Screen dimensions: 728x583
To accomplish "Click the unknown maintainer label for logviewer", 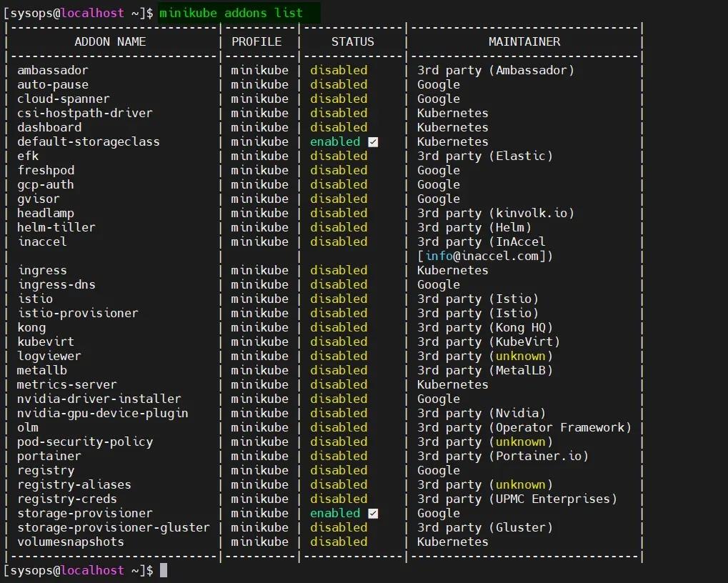I will click(x=521, y=356).
